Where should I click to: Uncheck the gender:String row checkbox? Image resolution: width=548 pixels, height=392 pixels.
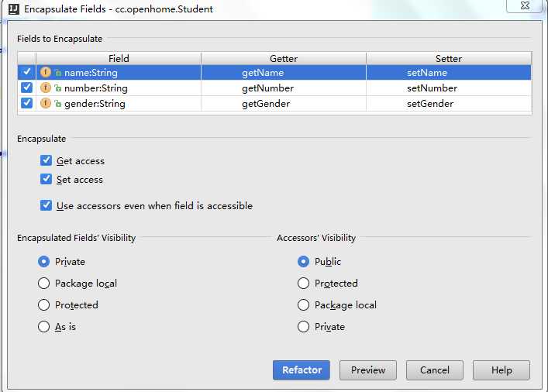[26, 103]
